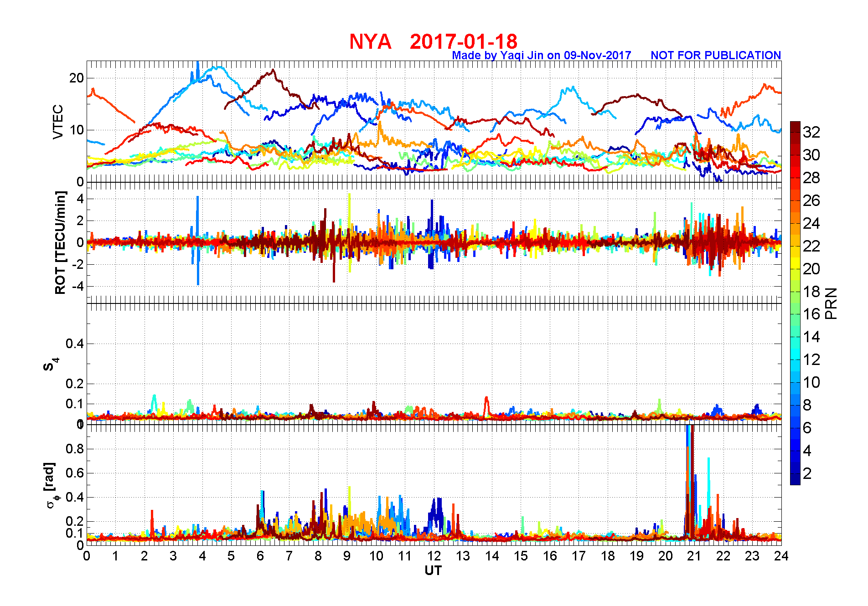
Task: Click the sigma phi [rad] axis label
Action: tap(51, 486)
